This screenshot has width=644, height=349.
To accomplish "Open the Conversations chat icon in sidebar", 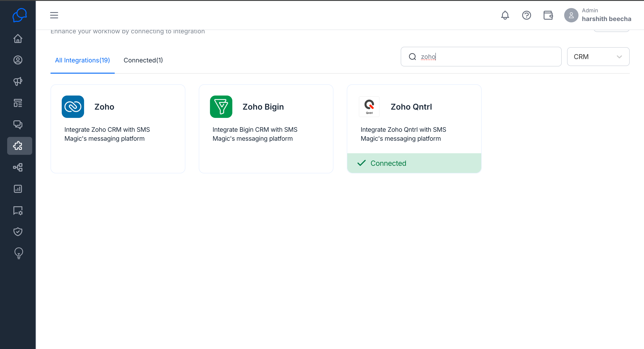I will 18,124.
